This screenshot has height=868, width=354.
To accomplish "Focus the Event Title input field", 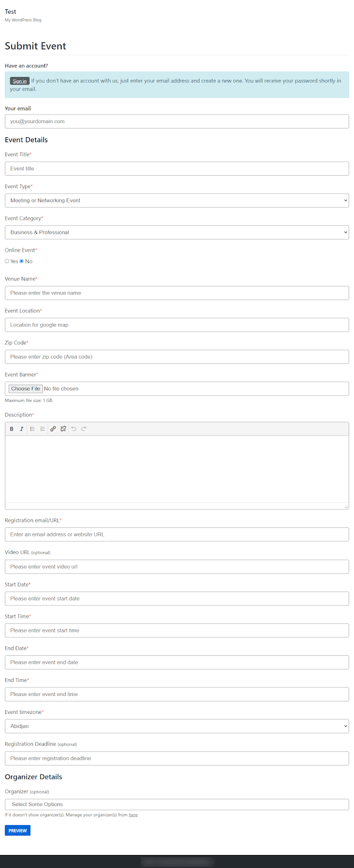I will coord(177,169).
